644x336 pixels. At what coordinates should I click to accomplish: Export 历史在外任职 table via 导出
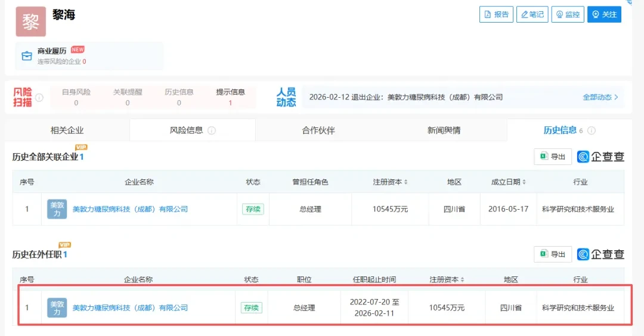pos(553,254)
